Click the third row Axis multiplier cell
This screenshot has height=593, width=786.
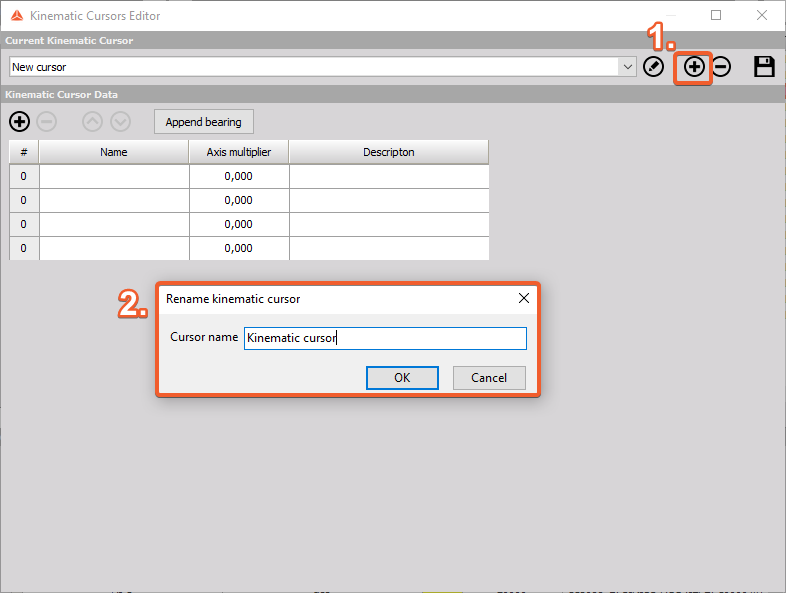pos(239,225)
